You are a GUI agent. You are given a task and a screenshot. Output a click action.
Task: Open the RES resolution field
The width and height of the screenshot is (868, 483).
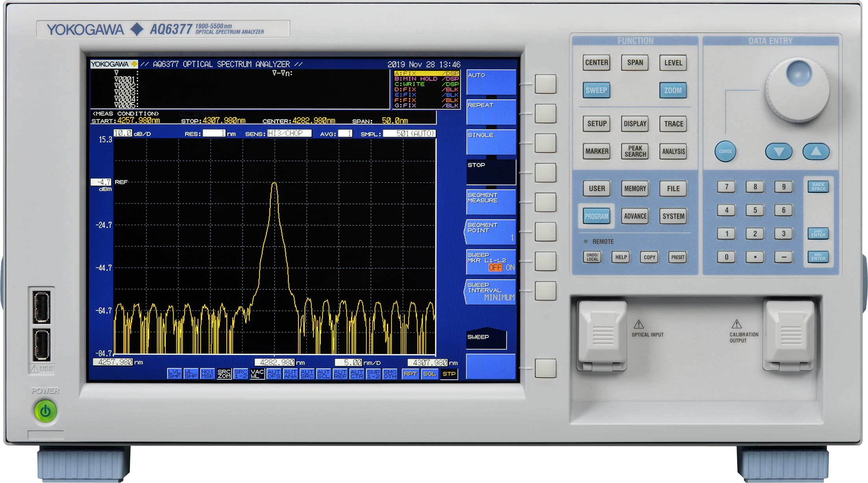pyautogui.click(x=215, y=134)
